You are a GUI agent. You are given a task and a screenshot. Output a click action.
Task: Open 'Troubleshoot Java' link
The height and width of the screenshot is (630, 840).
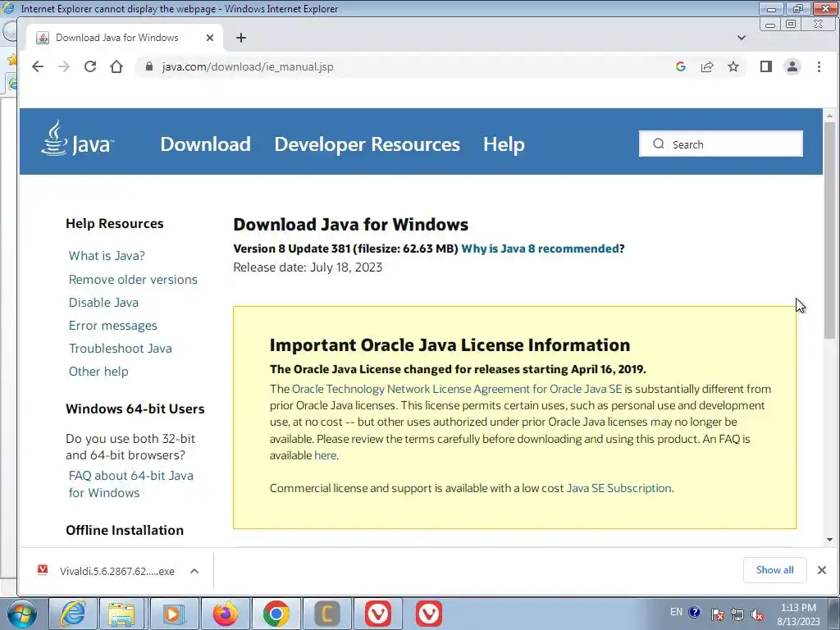[121, 348]
